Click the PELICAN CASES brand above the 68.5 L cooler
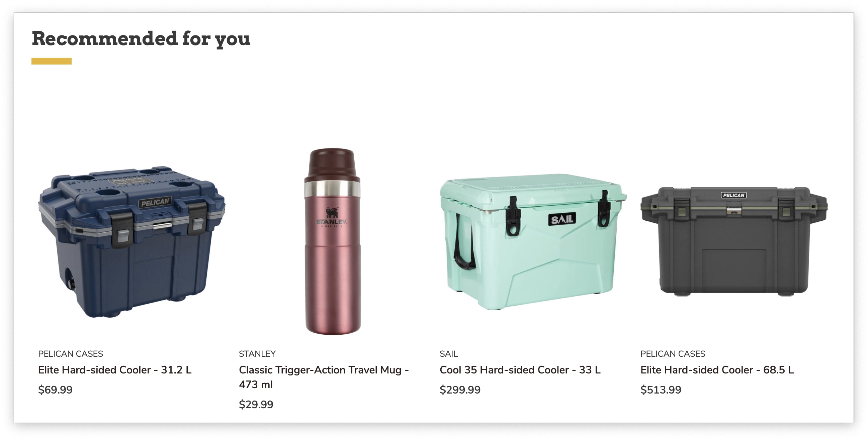868x438 pixels. [x=673, y=353]
